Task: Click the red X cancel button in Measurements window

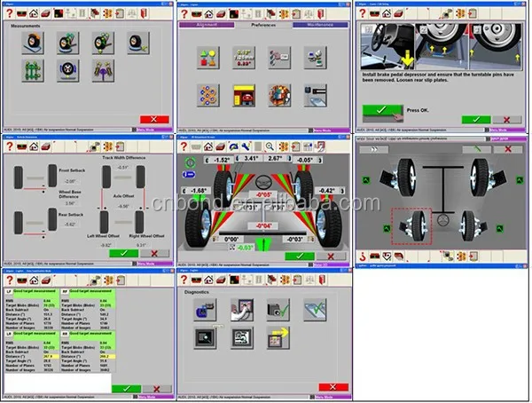Action: coord(153,118)
